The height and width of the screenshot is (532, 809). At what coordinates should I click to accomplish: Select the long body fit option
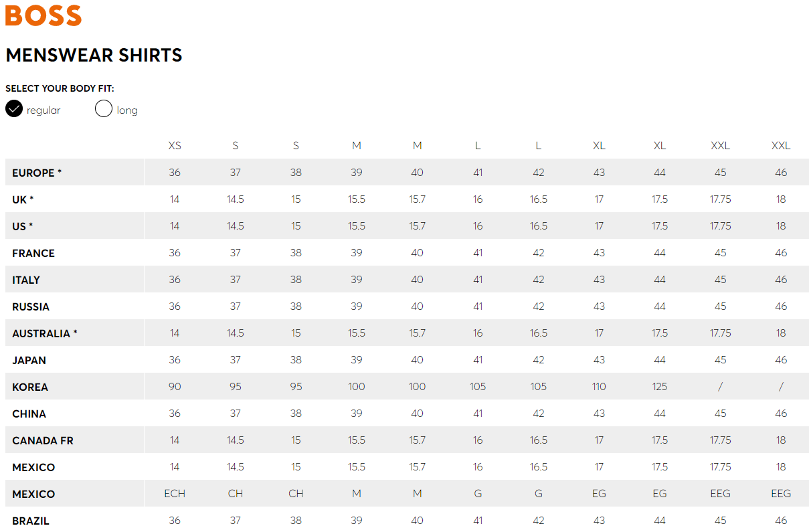point(116,109)
